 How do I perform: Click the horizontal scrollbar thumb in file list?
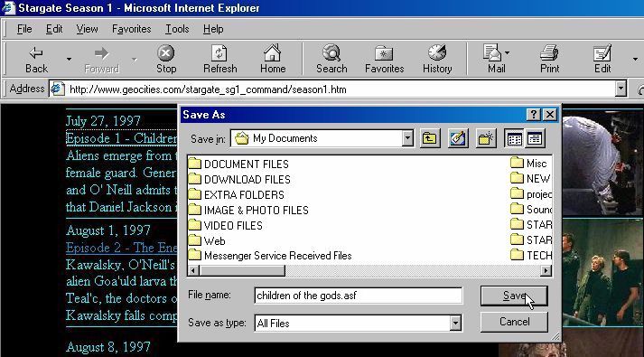click(241, 270)
